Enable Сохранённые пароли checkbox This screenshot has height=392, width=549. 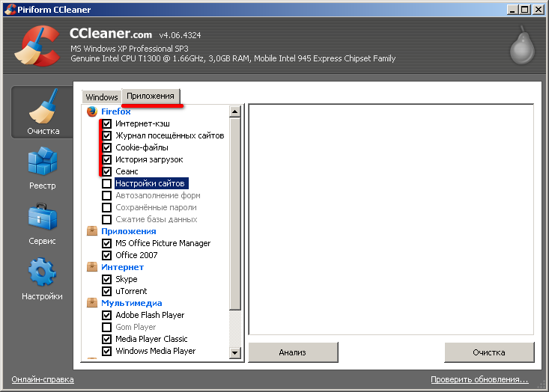click(x=107, y=207)
